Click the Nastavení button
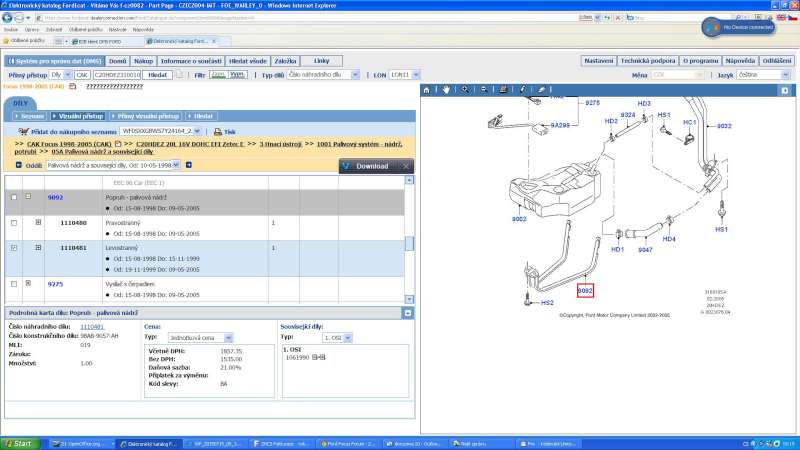The image size is (800, 450). [x=598, y=61]
